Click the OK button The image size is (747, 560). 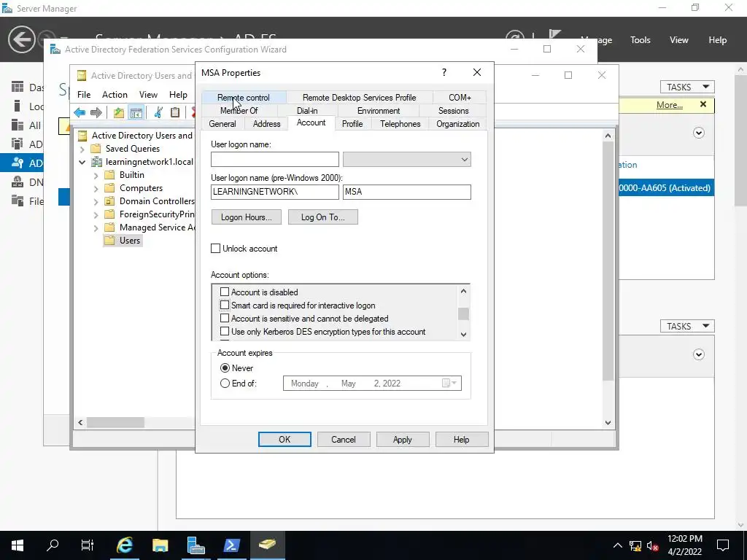pyautogui.click(x=285, y=440)
